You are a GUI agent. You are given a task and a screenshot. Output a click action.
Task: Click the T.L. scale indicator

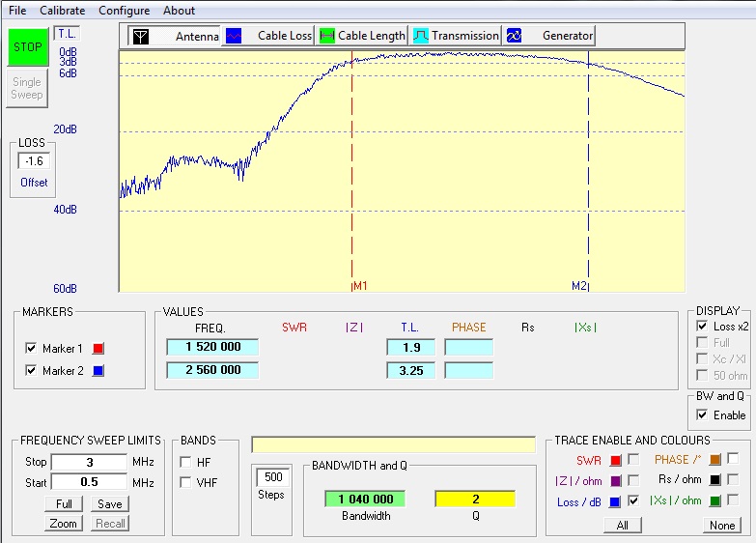[67, 34]
